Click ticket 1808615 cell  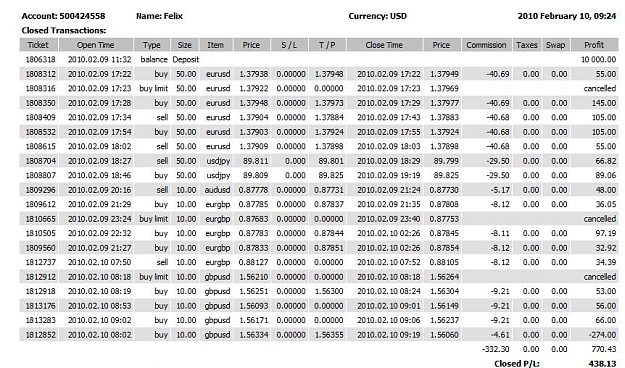[x=41, y=146]
